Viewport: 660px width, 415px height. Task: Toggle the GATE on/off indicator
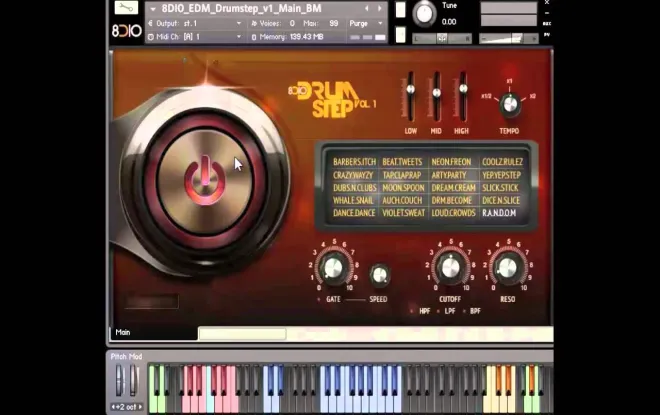point(319,299)
